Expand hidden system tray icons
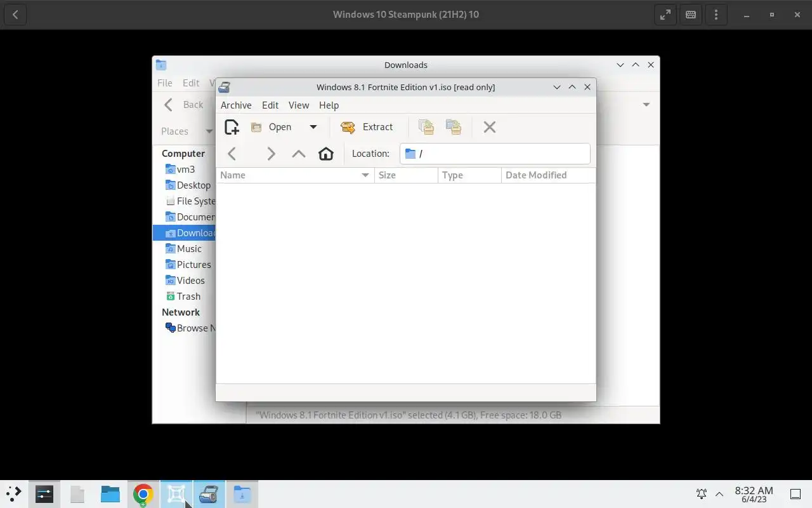 [x=719, y=493]
